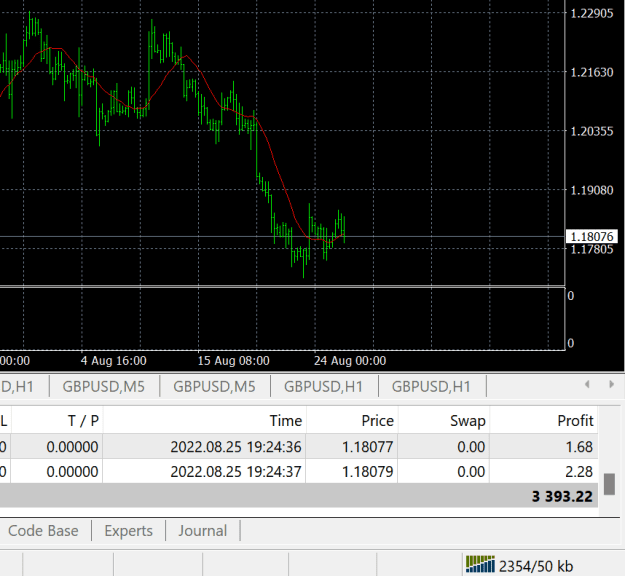Sort trades by the Swap column header
The width and height of the screenshot is (625, 576).
444,421
